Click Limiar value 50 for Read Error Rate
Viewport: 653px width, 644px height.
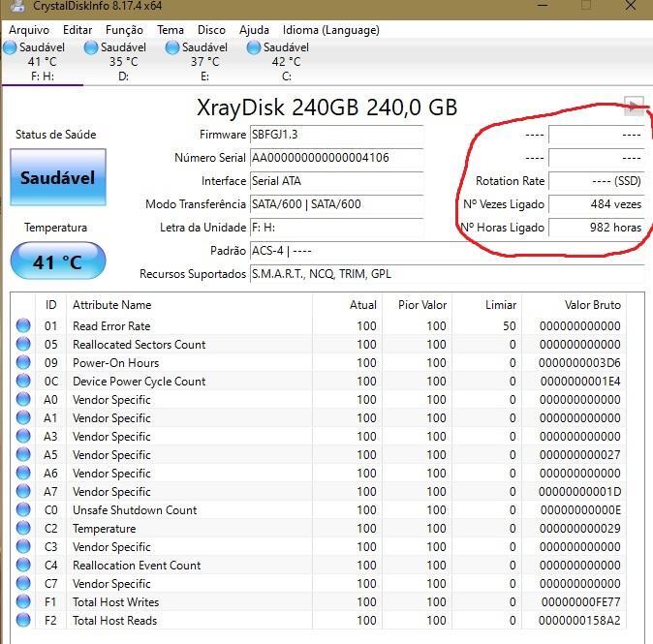click(x=510, y=326)
